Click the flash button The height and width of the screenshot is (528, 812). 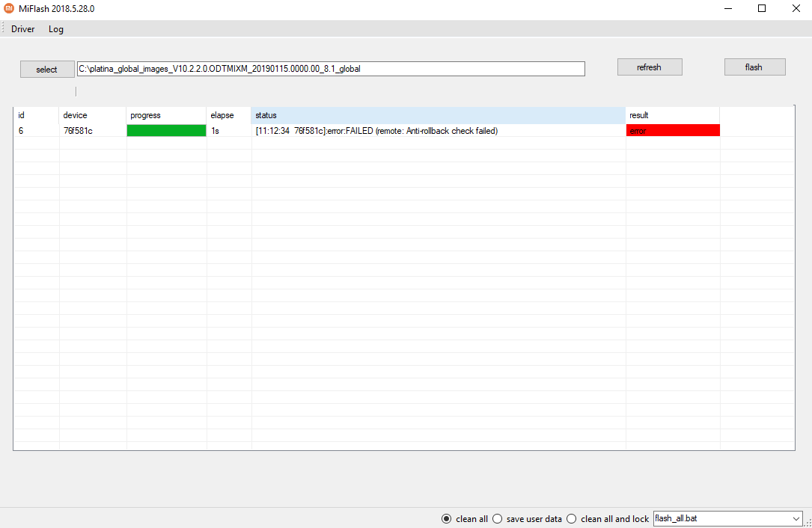tap(754, 67)
